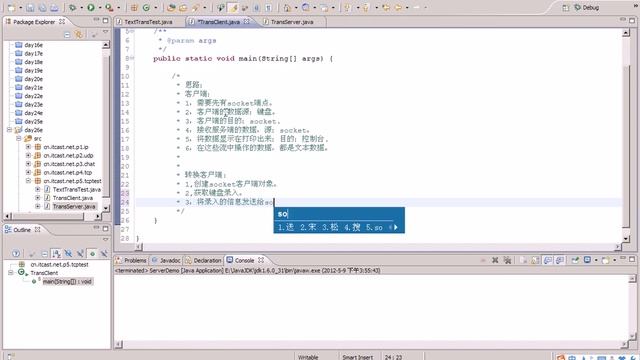Show next page of IME candidates
640x360 pixels.
coord(396,227)
